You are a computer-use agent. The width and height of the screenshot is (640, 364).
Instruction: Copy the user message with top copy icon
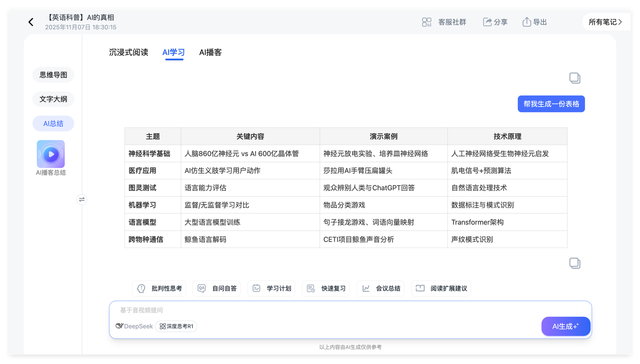[x=574, y=78]
